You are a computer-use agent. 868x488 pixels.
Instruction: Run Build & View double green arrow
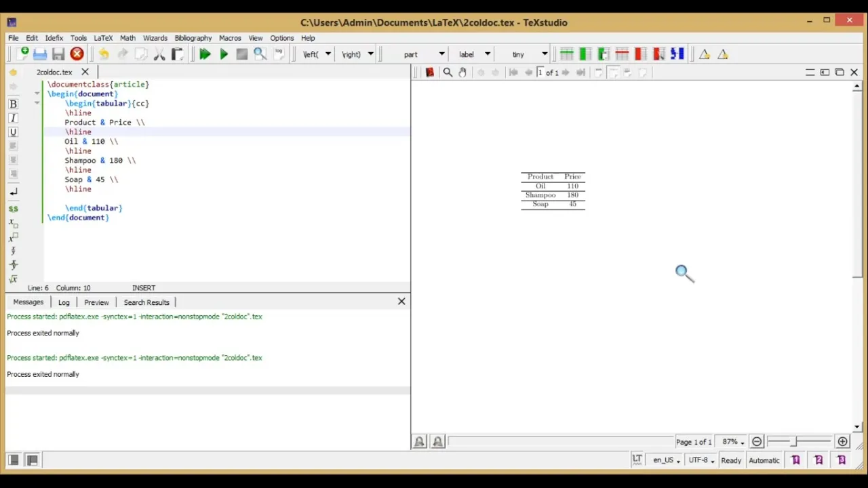205,54
